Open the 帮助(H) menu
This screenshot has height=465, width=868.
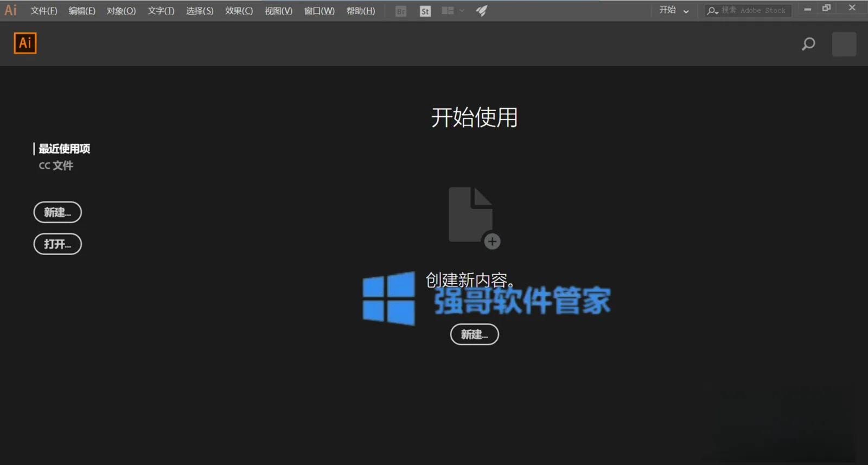[361, 11]
